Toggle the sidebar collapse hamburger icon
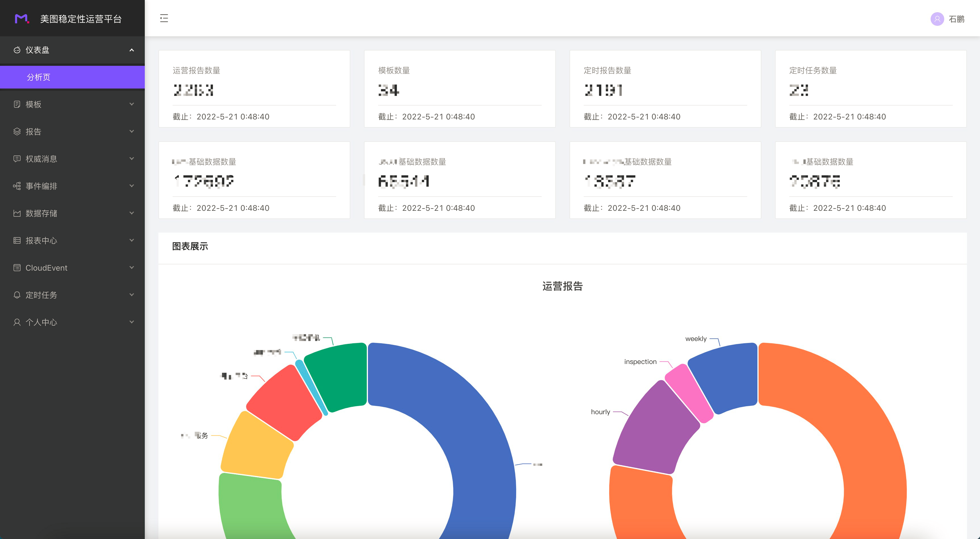 pos(164,18)
